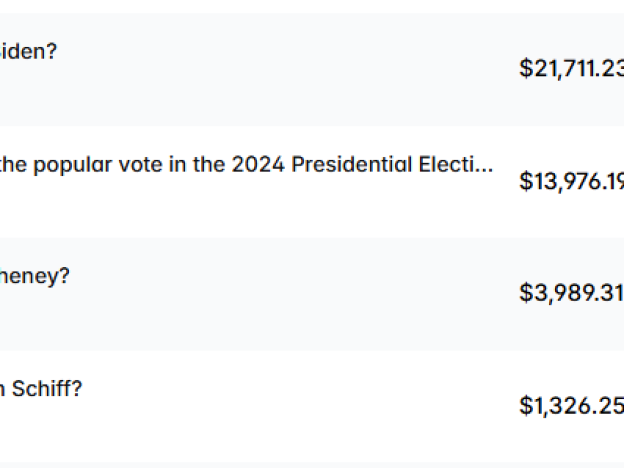Viewport: 624px width, 468px height.
Task: Open the market title ending in "iden?"
Action: pyautogui.click(x=28, y=51)
